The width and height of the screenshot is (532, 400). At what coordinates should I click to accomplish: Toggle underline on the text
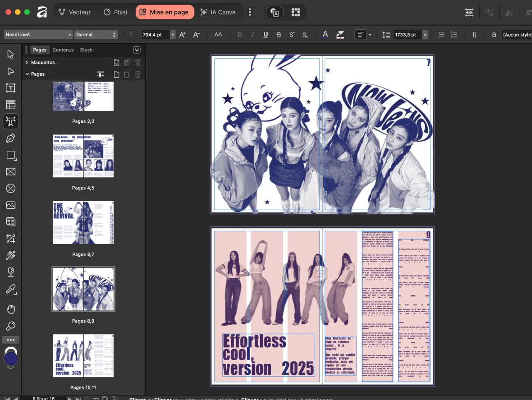coord(265,34)
